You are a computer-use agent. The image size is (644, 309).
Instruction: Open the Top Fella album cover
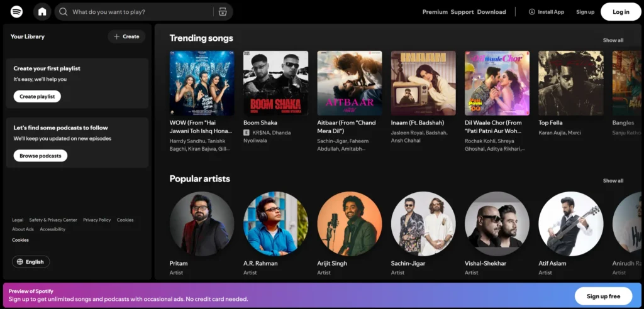tap(571, 84)
